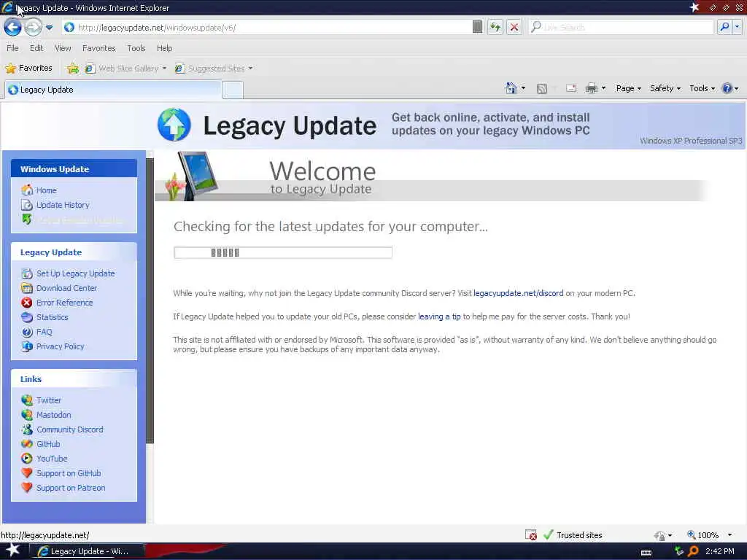The width and height of the screenshot is (747, 560).
Task: Click the Twitter link icon
Action: 27,400
